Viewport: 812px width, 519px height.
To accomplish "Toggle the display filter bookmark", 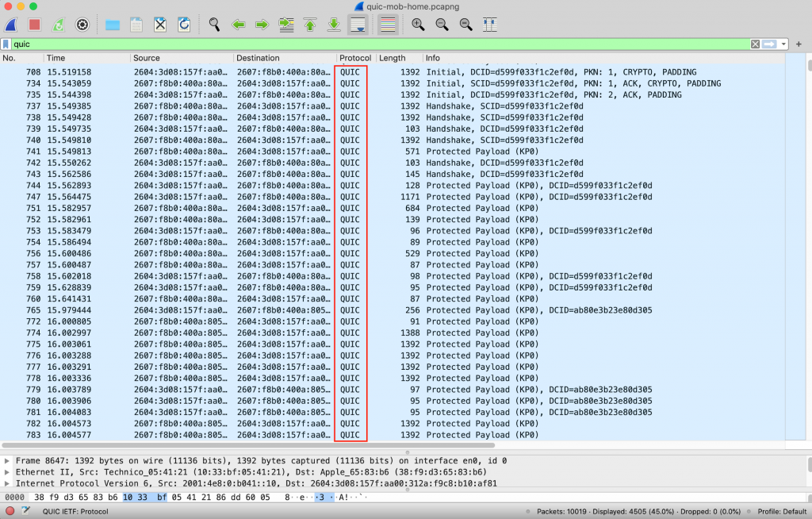I will pos(6,44).
